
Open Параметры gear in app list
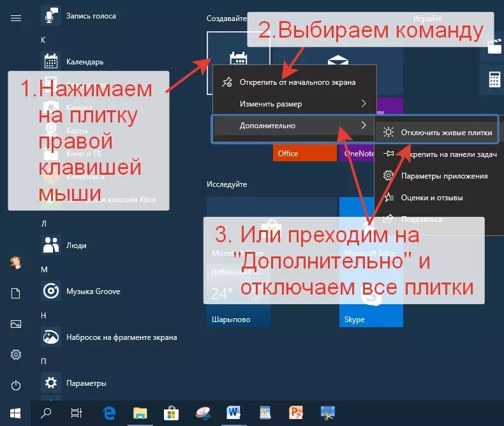[51, 383]
